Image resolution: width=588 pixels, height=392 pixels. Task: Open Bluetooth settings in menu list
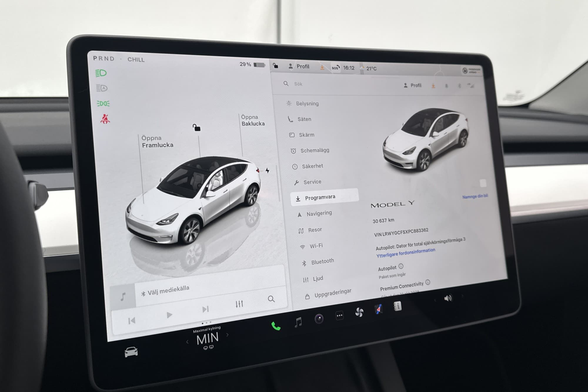(318, 261)
